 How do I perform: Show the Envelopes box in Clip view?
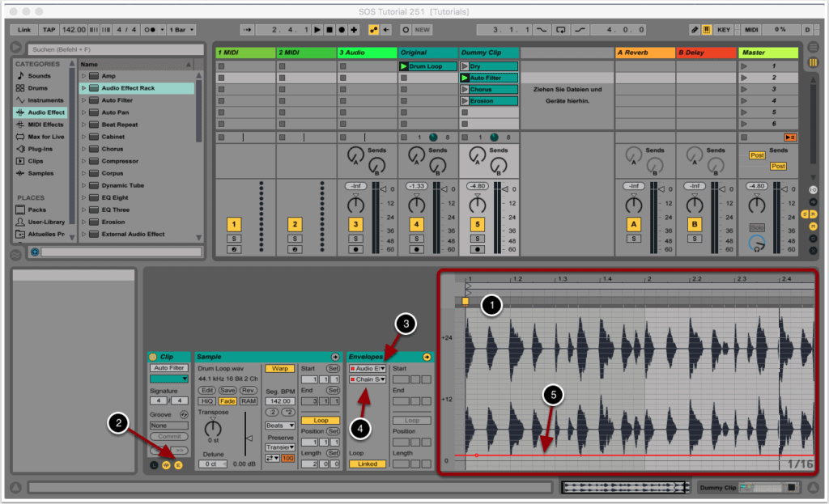coord(178,465)
